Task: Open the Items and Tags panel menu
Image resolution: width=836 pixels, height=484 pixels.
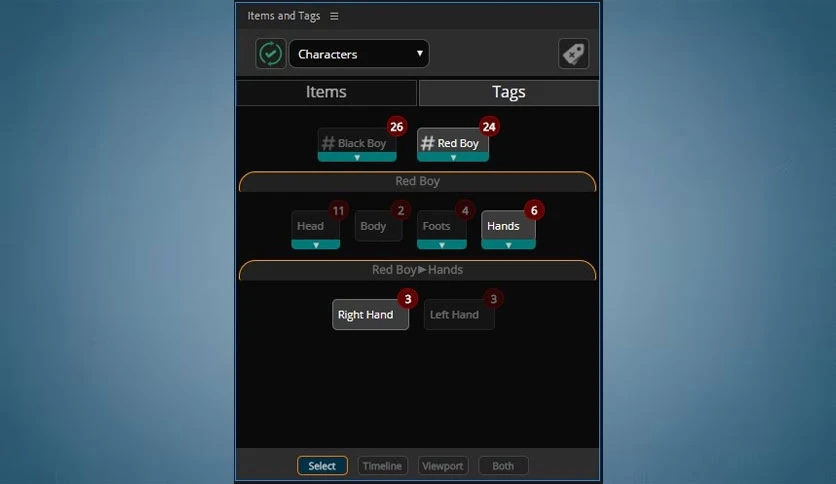Action: pos(334,16)
